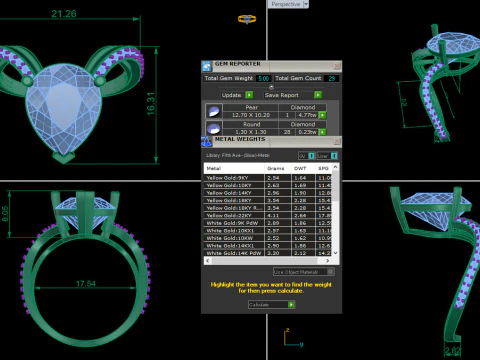Click the green arrow beside Calculate
This screenshot has width=480, height=360.
coord(291,305)
